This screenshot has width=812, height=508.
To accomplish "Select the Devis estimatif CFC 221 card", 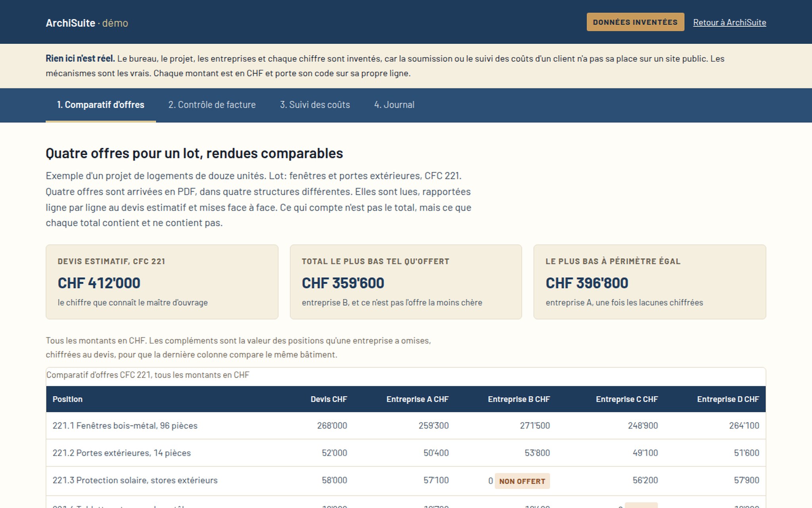I will click(x=162, y=282).
